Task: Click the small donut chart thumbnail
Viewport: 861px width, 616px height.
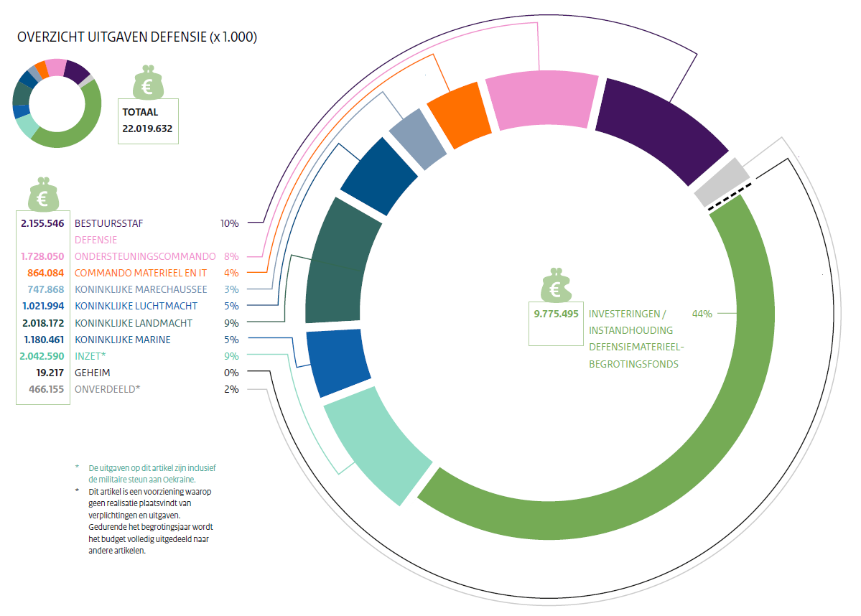Action: (x=57, y=103)
